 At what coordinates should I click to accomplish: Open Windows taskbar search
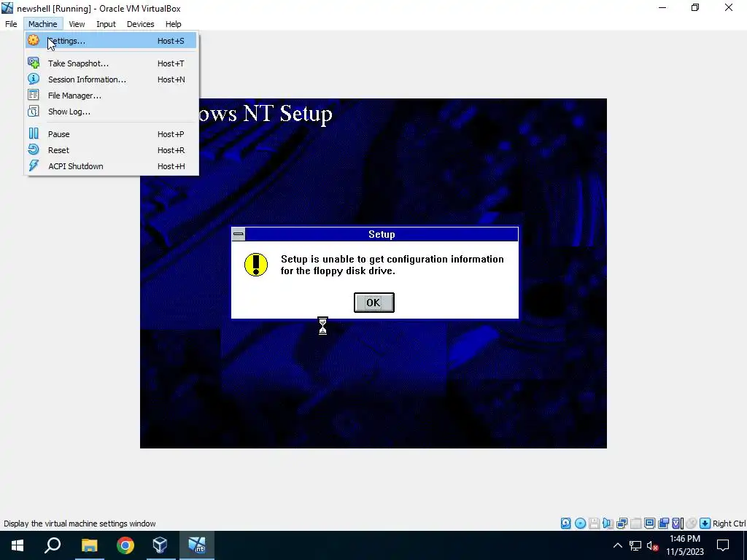tap(53, 545)
